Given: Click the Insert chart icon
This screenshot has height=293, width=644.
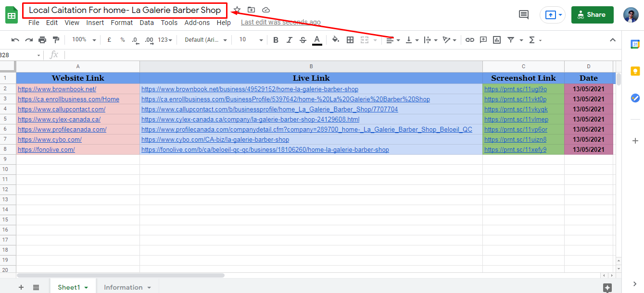Looking at the screenshot, I should (497, 40).
